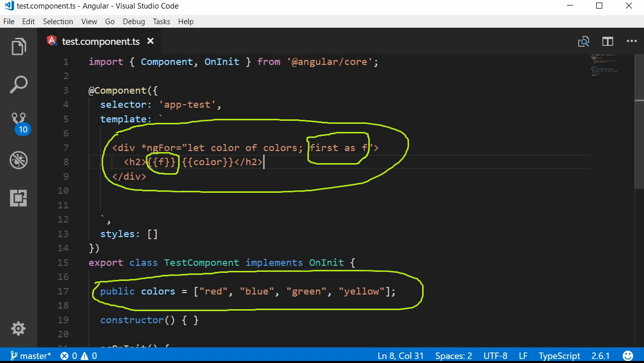
Task: Open Settings via the gear icon
Action: pos(19,328)
